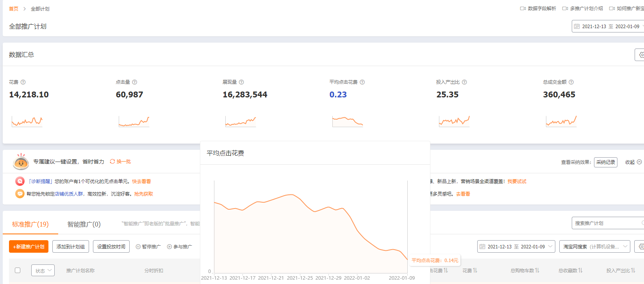644x284 pixels.
Task: Select the 标准推广(19) tab
Action: point(30,224)
